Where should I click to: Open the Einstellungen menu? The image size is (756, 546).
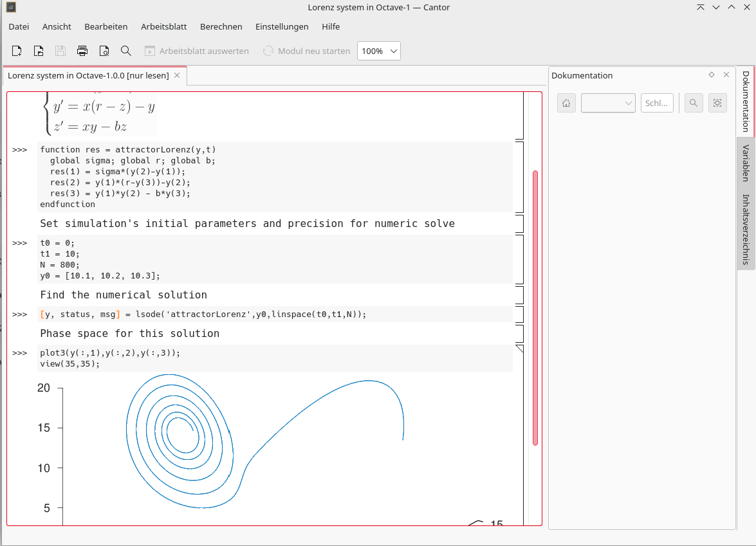pyautogui.click(x=282, y=26)
